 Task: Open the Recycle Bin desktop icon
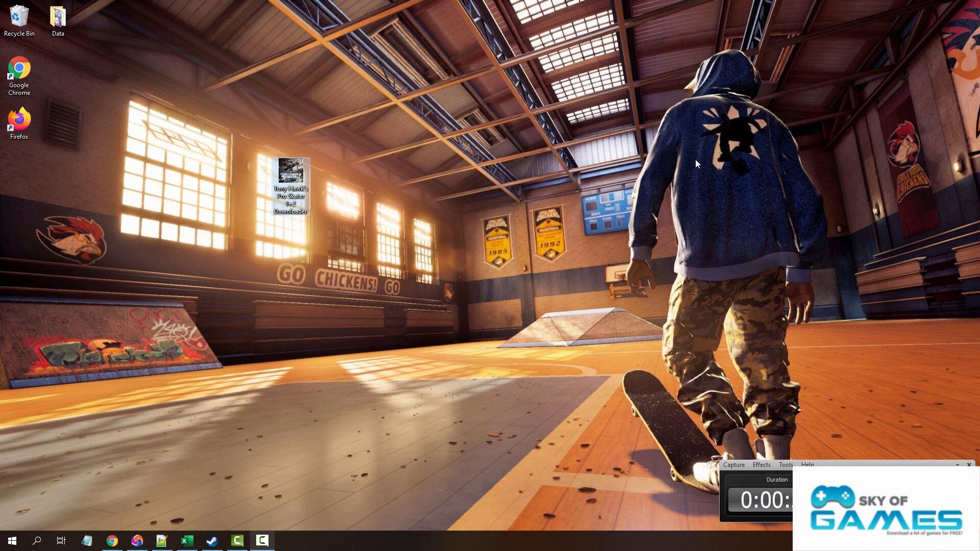[x=19, y=21]
